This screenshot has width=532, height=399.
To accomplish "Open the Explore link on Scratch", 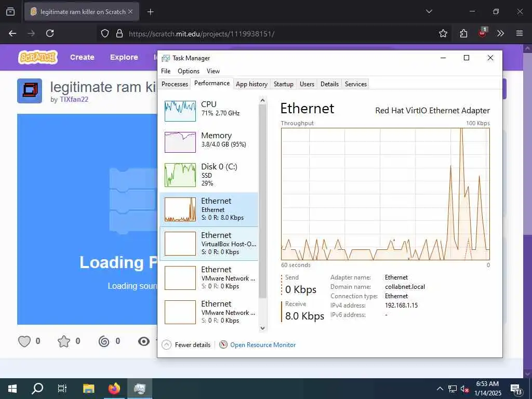I will 124,57.
